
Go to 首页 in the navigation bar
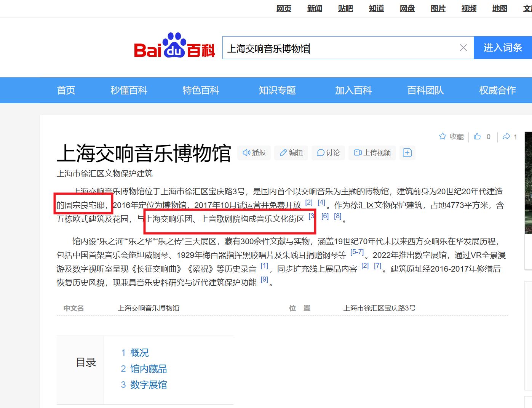pos(66,90)
